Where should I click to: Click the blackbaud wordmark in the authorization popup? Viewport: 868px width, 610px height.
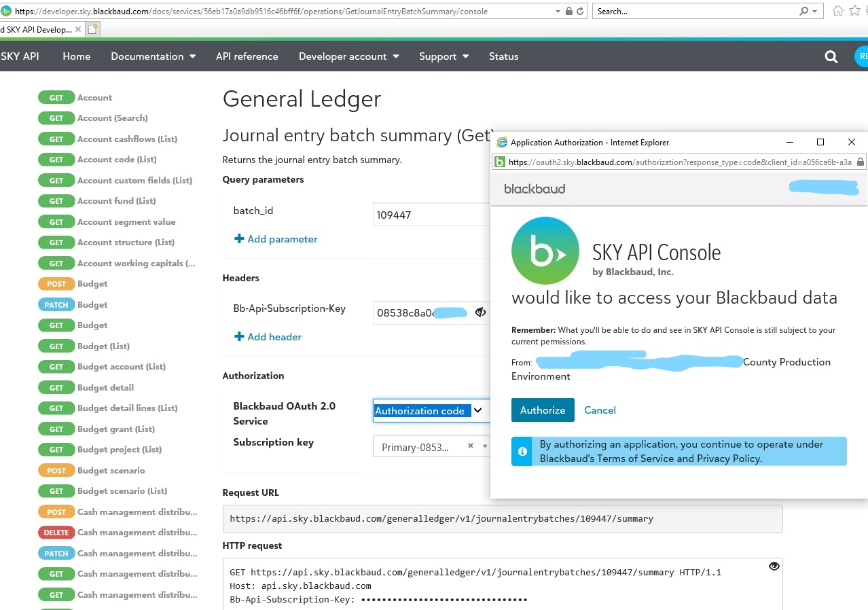(535, 189)
